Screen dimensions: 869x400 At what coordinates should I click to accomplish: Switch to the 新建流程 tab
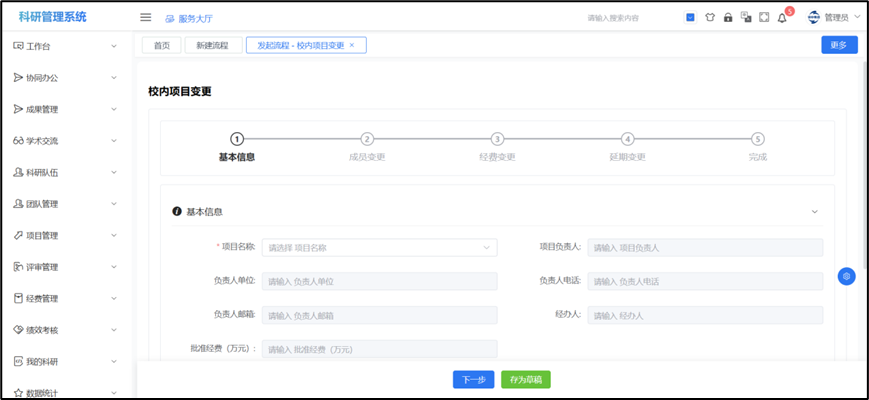point(213,45)
